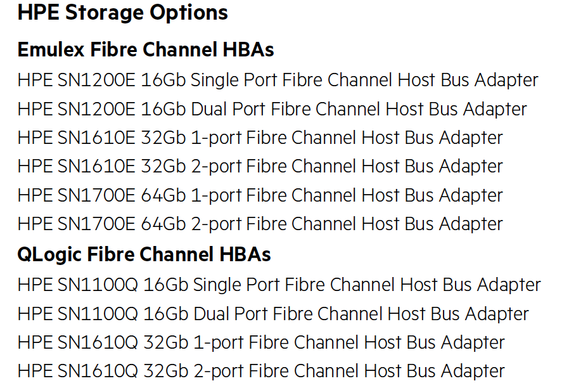Select the SN1610Q 32Gb 1-port adapter entry
This screenshot has height=388, width=588.
262,342
